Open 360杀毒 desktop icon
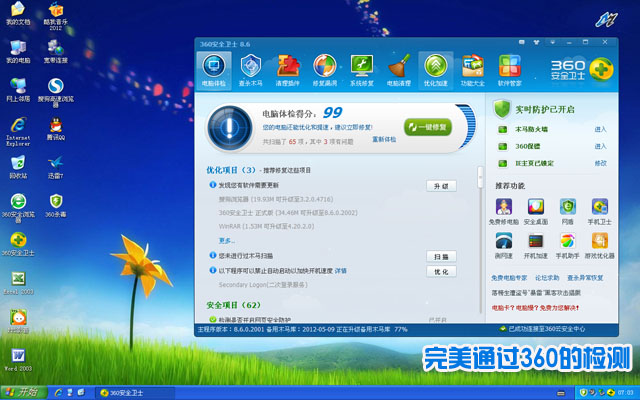This screenshot has height=400, width=640. (x=56, y=206)
